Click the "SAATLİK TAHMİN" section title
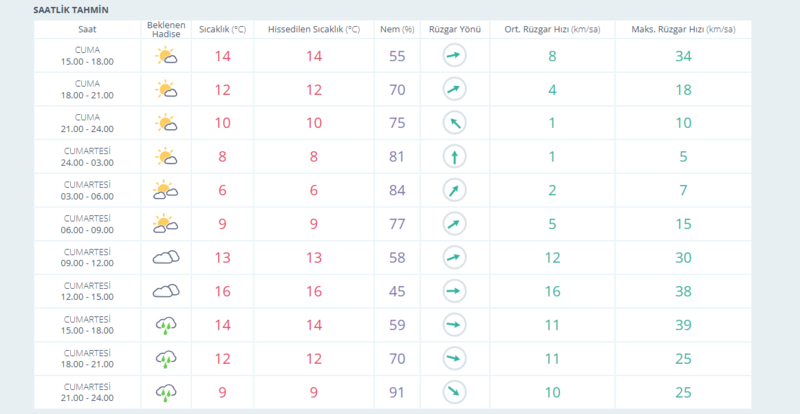This screenshot has width=800, height=414. (72, 9)
